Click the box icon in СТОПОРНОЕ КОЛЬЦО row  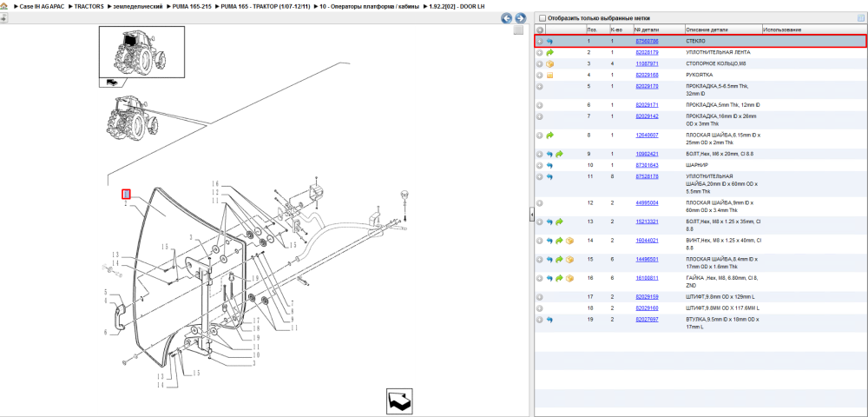point(549,63)
